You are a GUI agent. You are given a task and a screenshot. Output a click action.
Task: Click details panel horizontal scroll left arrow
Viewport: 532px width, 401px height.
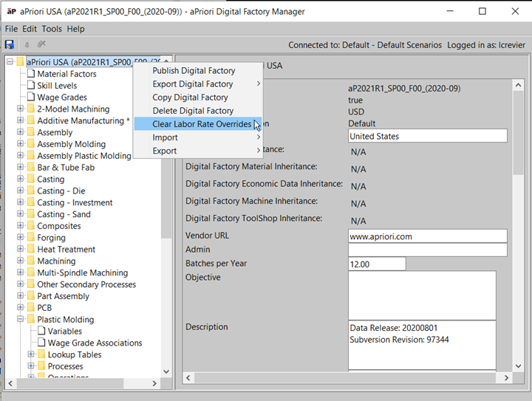click(188, 377)
